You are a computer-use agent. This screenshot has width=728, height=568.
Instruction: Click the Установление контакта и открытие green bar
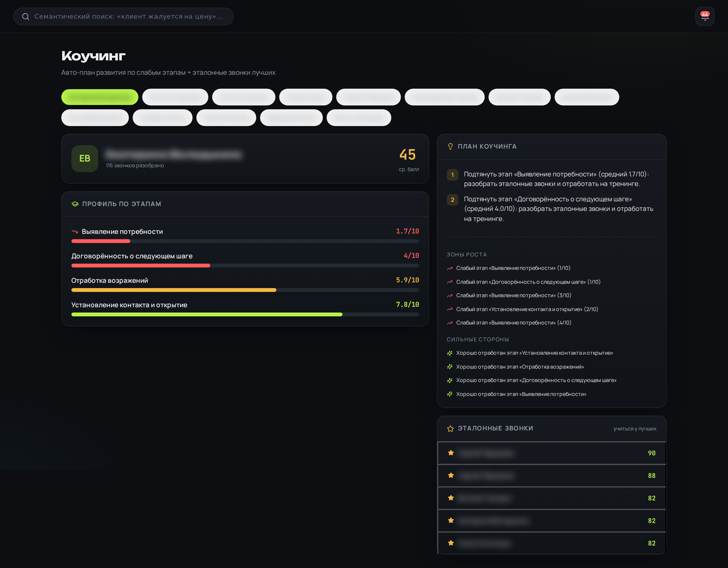(x=207, y=314)
